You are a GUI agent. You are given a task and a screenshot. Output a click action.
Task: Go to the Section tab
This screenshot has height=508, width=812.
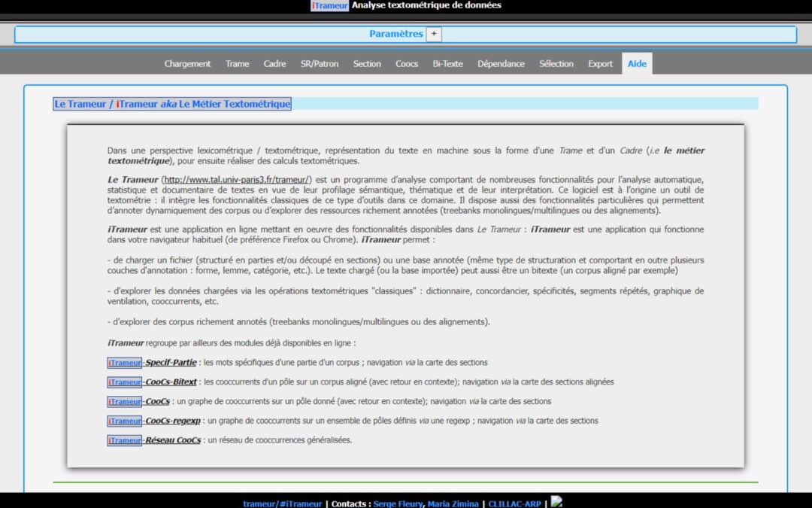[367, 64]
